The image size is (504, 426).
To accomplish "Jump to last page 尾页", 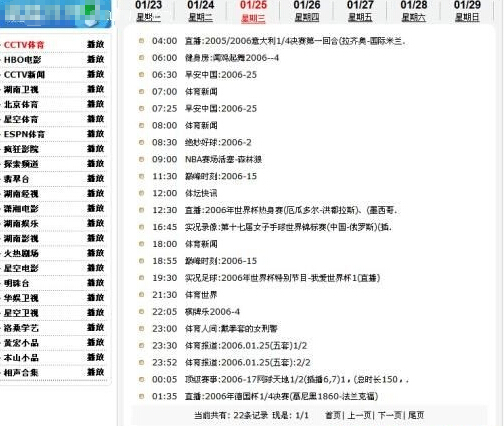I will point(416,415).
